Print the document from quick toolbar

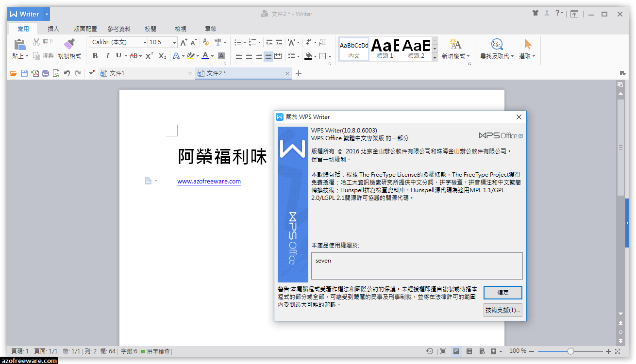click(46, 73)
